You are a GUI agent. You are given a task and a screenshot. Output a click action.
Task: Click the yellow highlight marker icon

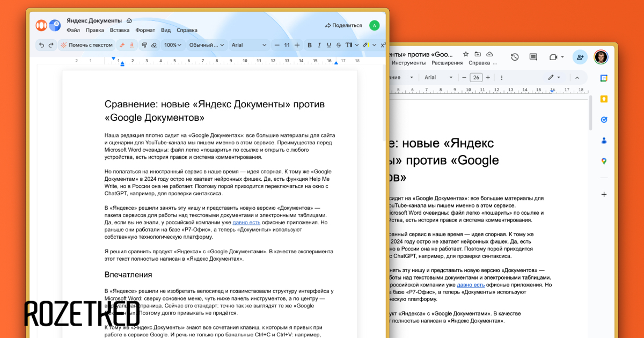click(x=365, y=45)
